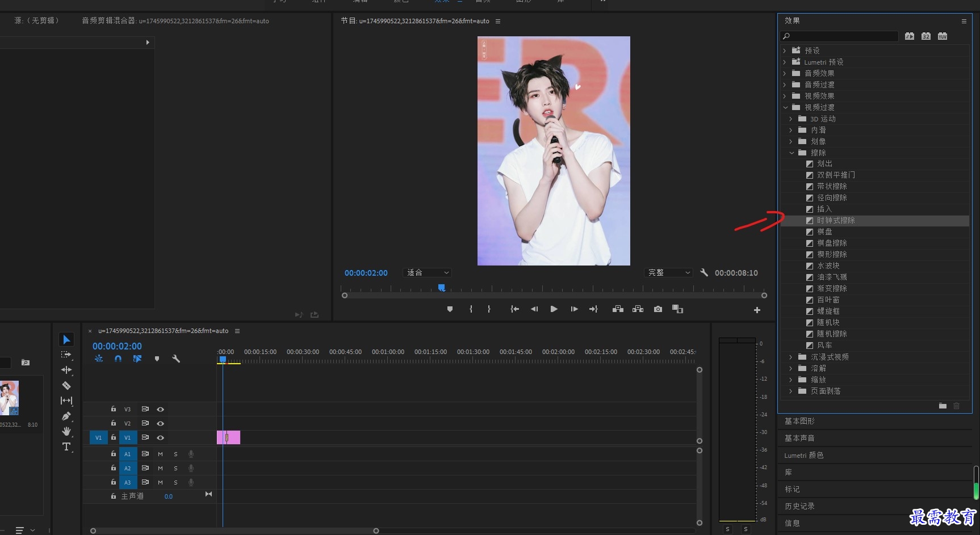Screen dimensions: 980x535
Task: Expand the 音频效果 folder
Action: (785, 73)
